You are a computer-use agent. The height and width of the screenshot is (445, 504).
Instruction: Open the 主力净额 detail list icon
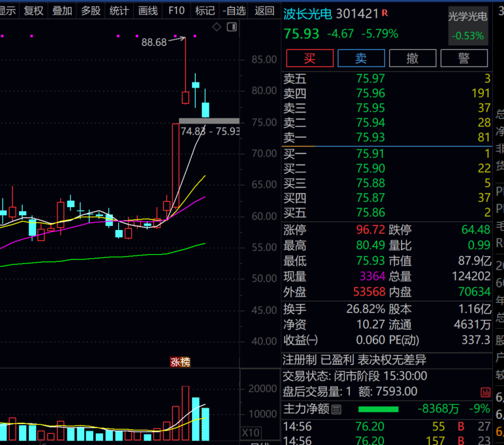coord(336,410)
